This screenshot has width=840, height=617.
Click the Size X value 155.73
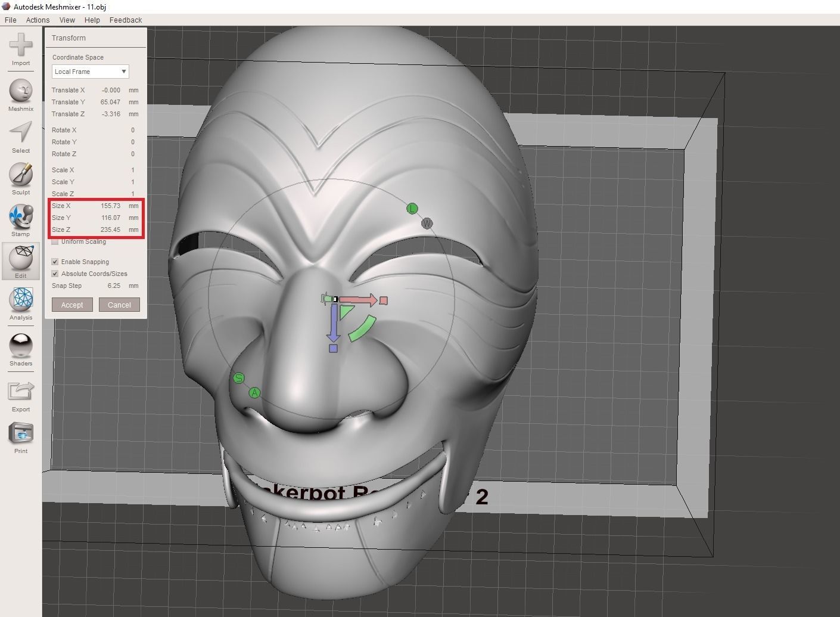[x=110, y=206]
